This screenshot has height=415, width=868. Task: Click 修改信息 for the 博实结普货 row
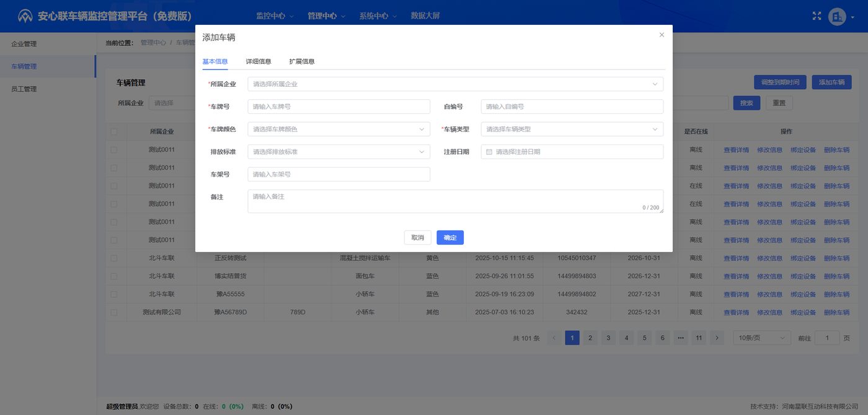coord(770,276)
